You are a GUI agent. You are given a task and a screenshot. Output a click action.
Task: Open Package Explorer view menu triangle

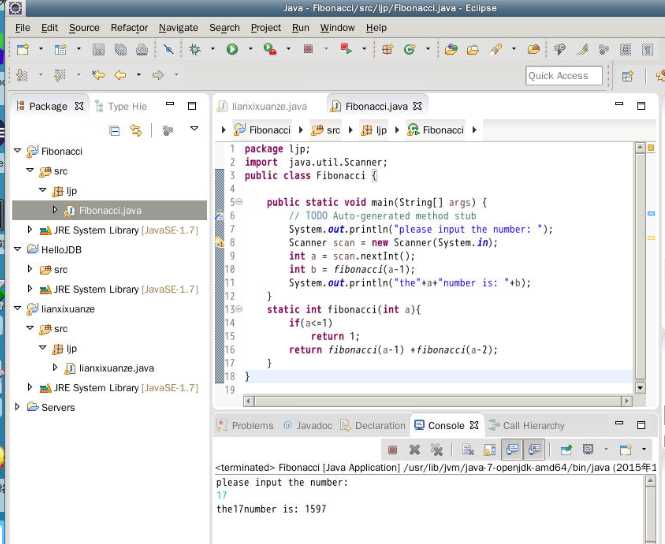[194, 128]
